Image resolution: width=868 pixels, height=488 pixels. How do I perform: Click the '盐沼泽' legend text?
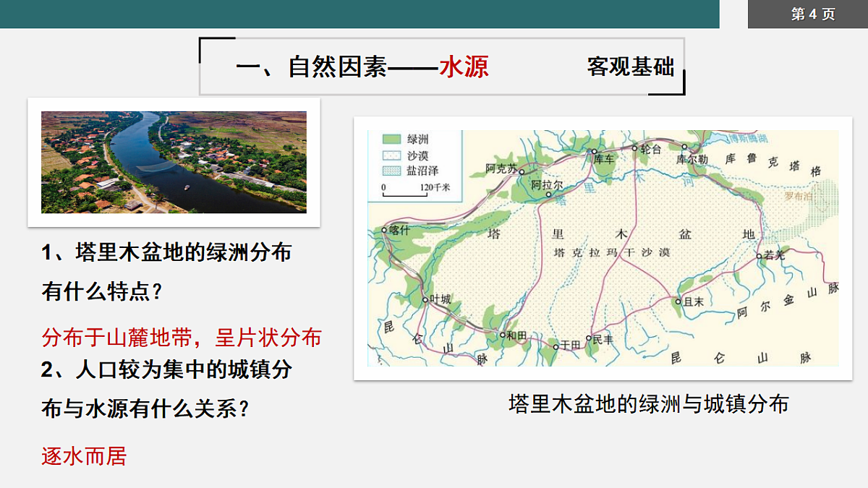tap(423, 171)
